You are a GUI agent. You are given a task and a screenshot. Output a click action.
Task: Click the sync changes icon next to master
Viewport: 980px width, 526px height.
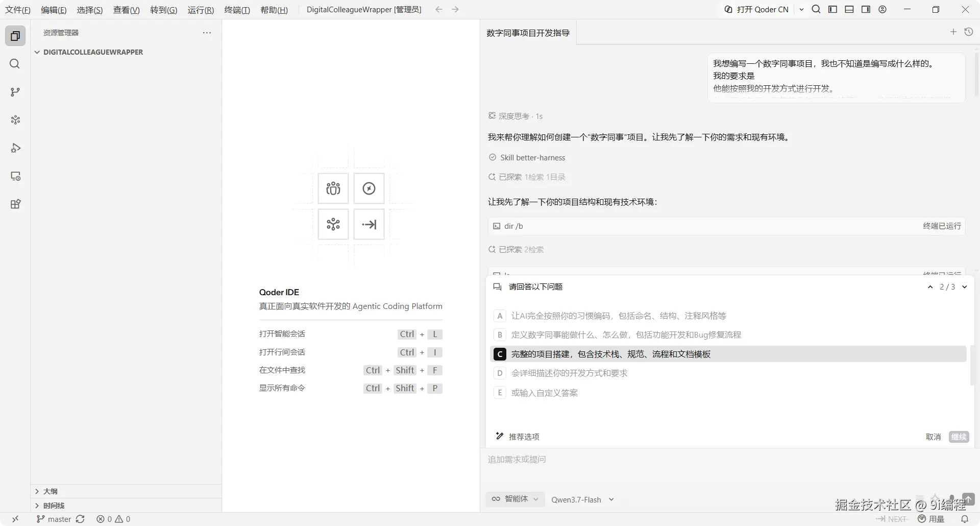click(x=80, y=519)
